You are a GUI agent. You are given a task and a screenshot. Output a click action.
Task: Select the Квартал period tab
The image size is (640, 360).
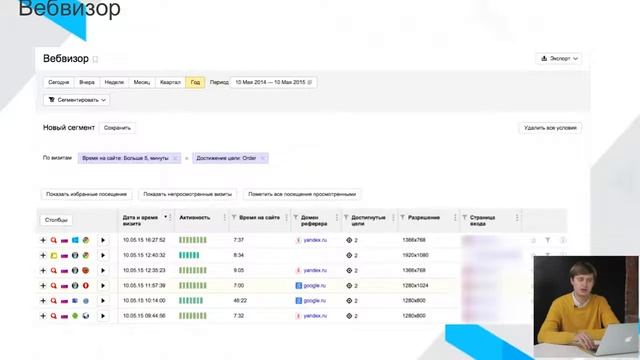(170, 82)
